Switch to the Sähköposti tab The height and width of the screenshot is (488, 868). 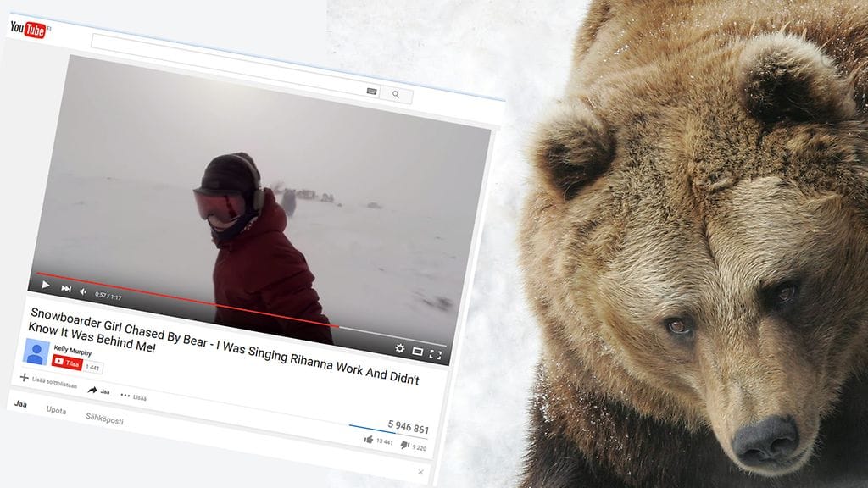pos(103,419)
